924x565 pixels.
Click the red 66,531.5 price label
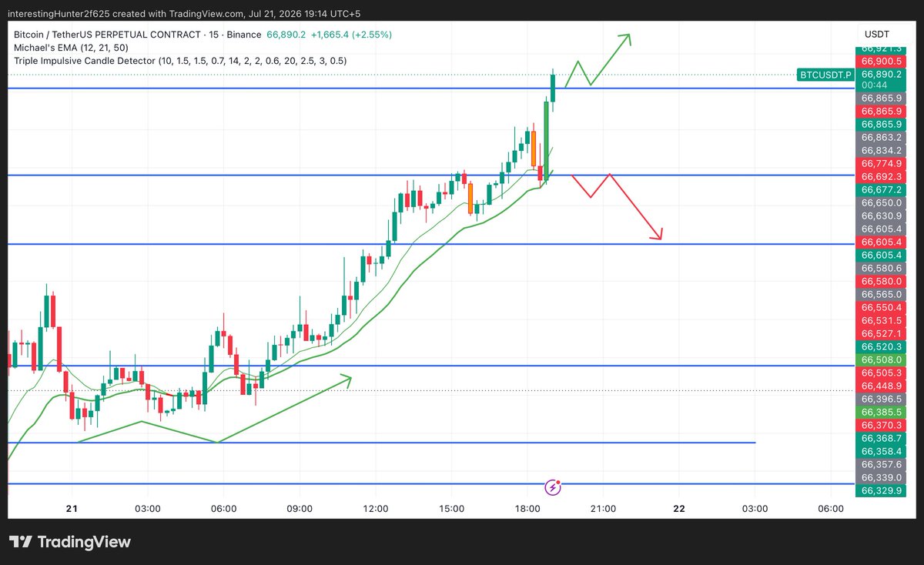pyautogui.click(x=882, y=320)
